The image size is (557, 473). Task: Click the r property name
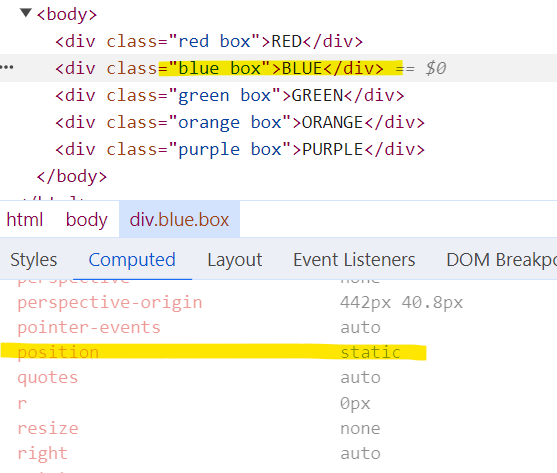22,403
